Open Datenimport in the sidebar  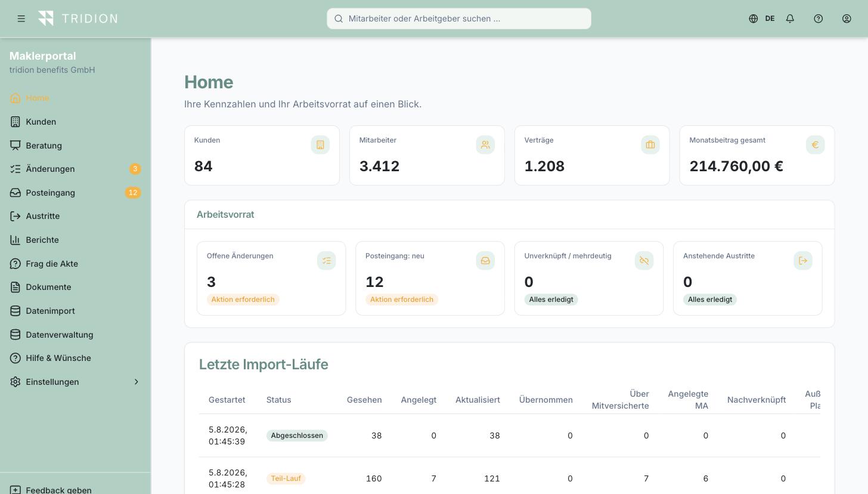[75, 311]
